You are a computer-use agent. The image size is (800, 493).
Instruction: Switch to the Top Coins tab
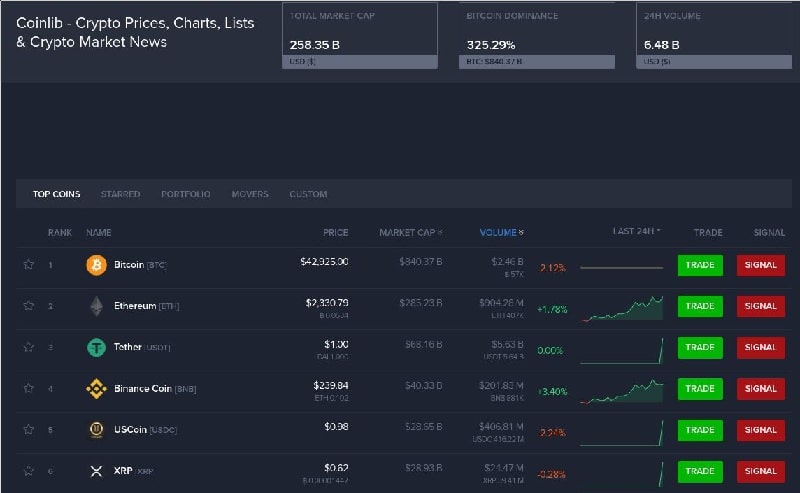click(x=57, y=194)
